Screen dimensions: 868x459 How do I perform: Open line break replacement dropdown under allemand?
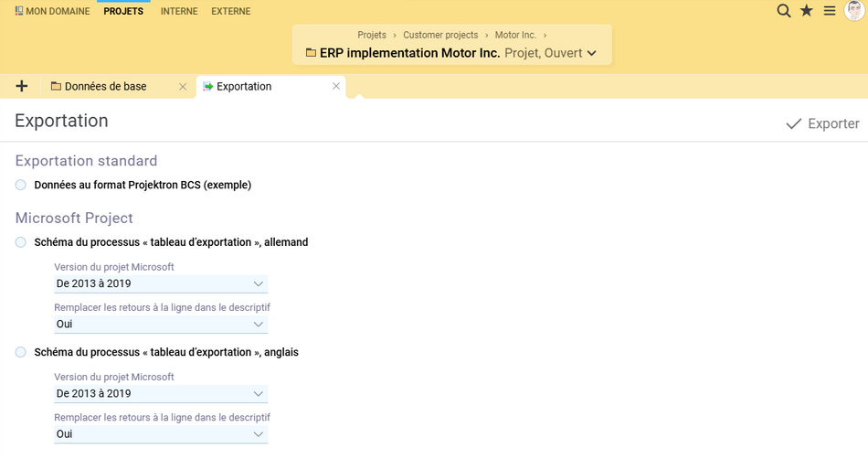coord(161,324)
